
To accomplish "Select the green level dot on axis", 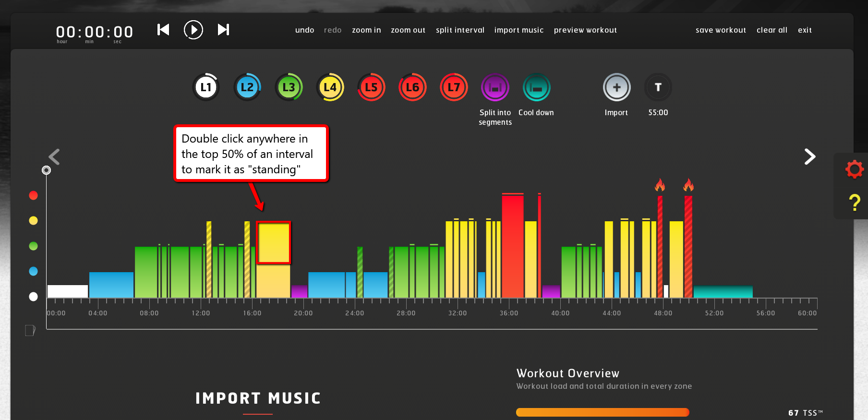I will tap(33, 246).
